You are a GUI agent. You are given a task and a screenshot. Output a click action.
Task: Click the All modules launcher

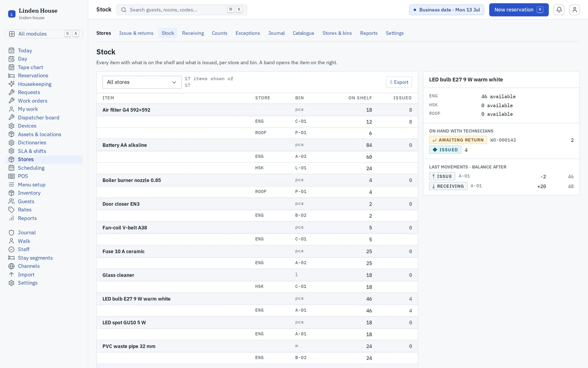pos(44,34)
